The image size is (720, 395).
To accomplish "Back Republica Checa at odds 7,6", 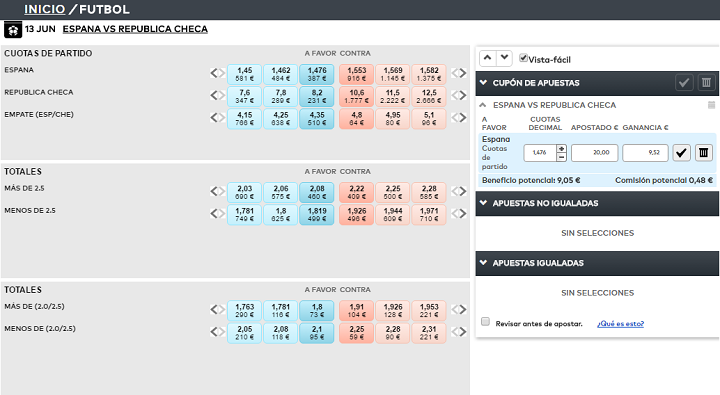I will [x=244, y=96].
